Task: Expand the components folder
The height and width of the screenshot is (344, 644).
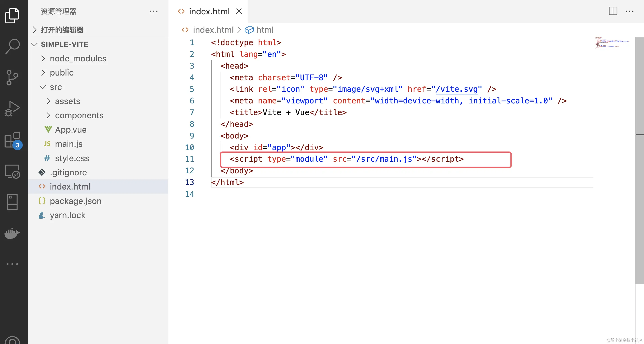Action: pyautogui.click(x=98, y=115)
